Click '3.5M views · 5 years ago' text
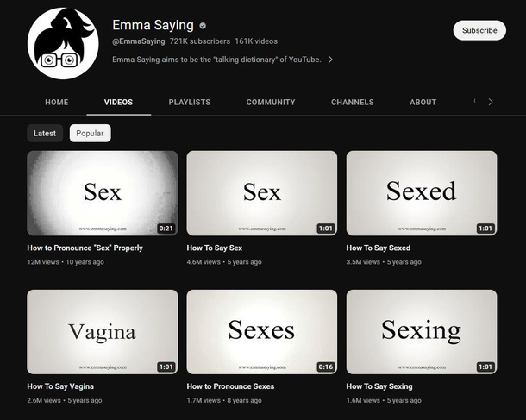The height and width of the screenshot is (420, 526). coord(384,262)
